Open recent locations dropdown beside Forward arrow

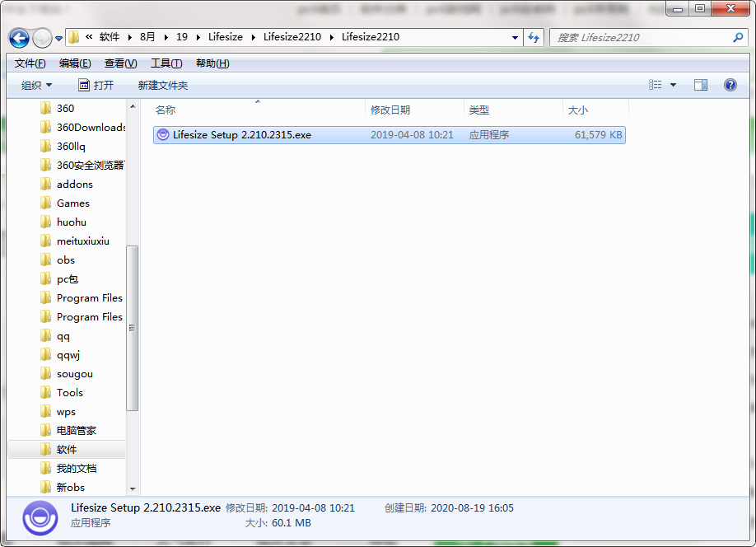point(58,39)
